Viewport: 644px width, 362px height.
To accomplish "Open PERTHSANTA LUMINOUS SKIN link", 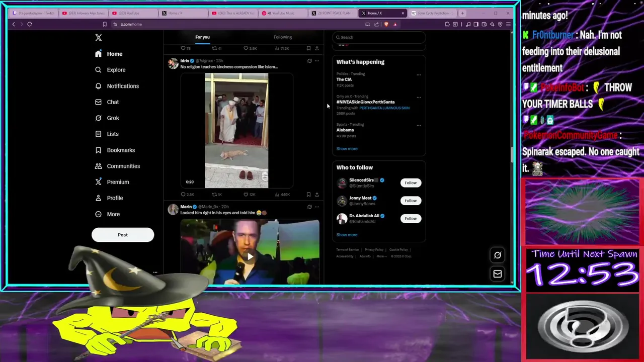I will pos(384,108).
